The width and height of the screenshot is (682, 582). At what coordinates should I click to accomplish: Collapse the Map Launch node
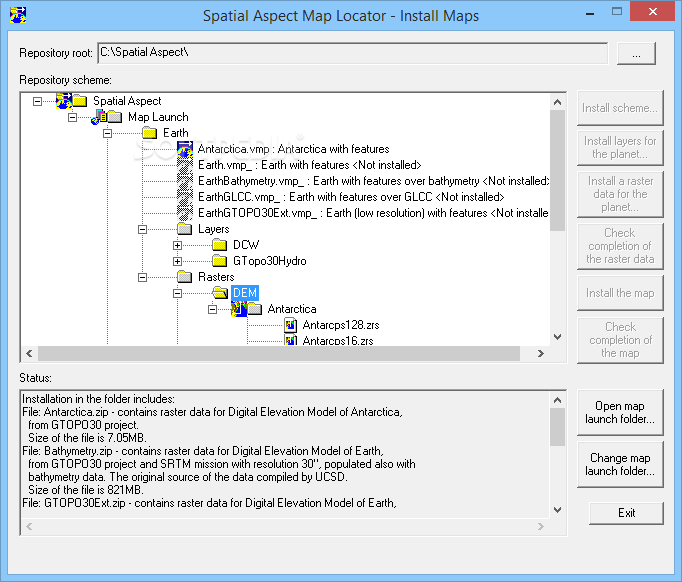click(73, 117)
